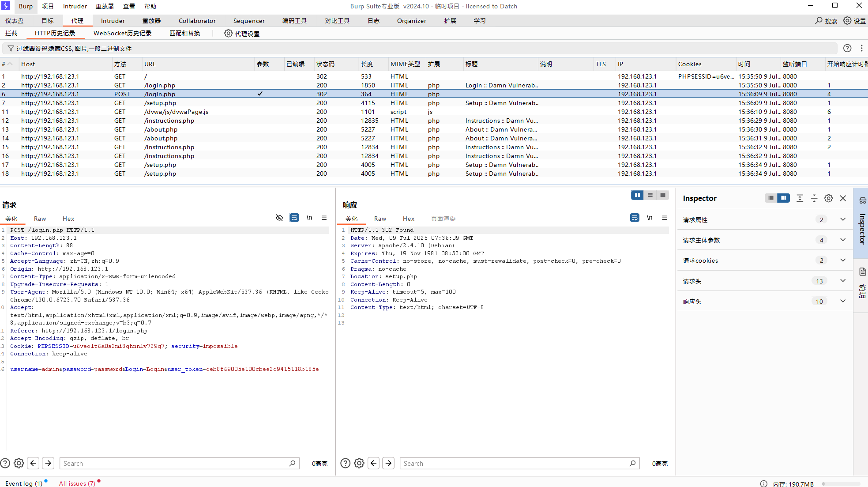The width and height of the screenshot is (868, 487).
Task: Click the request Search input field
Action: [x=174, y=463]
